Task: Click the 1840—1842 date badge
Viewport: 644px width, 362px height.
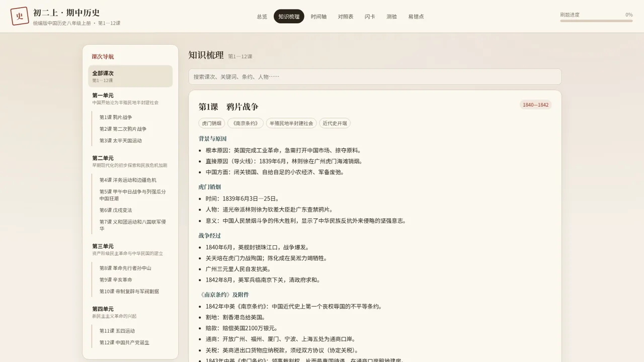Action: [x=535, y=105]
